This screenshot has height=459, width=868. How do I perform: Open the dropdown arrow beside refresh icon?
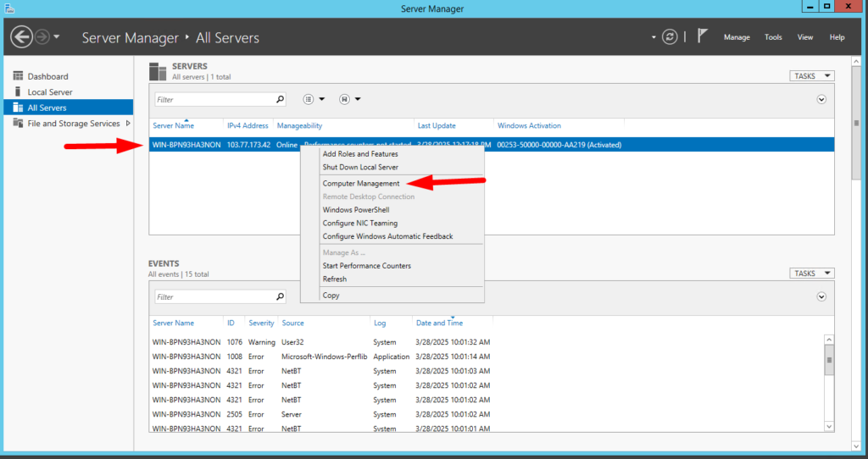click(x=654, y=37)
